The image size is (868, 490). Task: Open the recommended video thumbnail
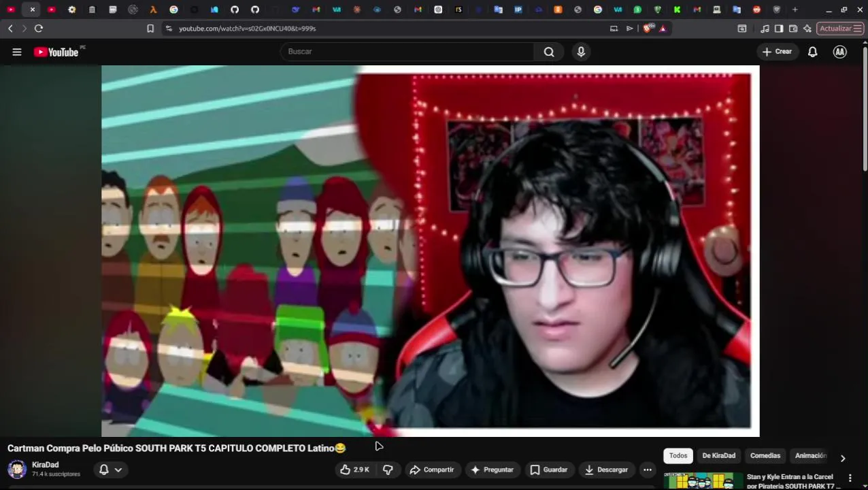pyautogui.click(x=703, y=481)
